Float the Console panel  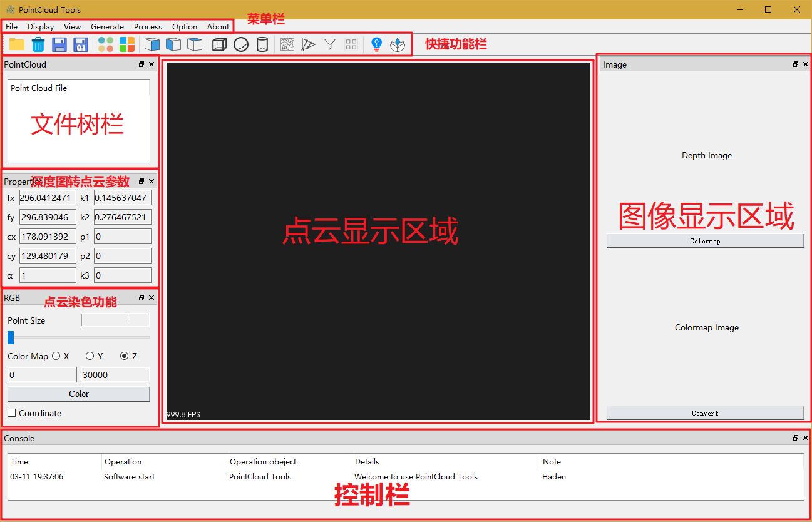(x=796, y=438)
